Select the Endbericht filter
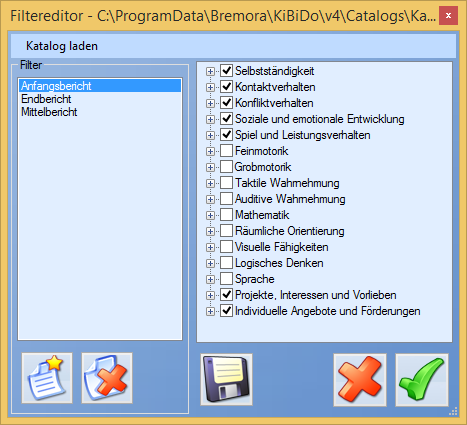This screenshot has width=467, height=425. 46,99
